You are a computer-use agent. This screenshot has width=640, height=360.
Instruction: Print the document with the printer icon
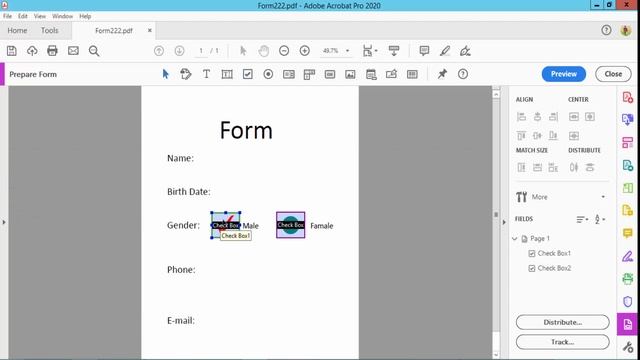tap(52, 51)
